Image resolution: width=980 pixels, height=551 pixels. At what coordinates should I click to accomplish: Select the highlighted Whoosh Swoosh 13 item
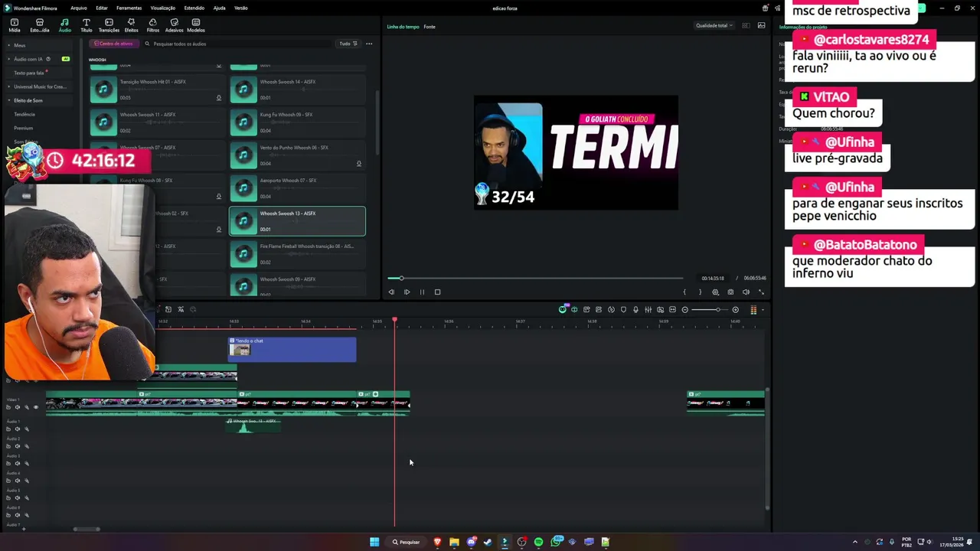pos(297,221)
